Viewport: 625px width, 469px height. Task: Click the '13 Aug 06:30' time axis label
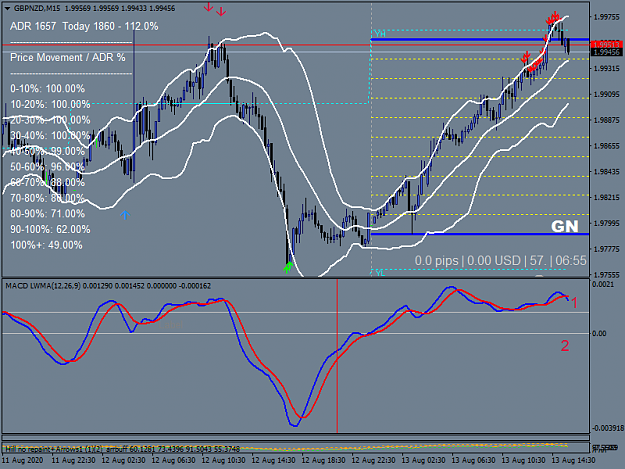[x=474, y=461]
